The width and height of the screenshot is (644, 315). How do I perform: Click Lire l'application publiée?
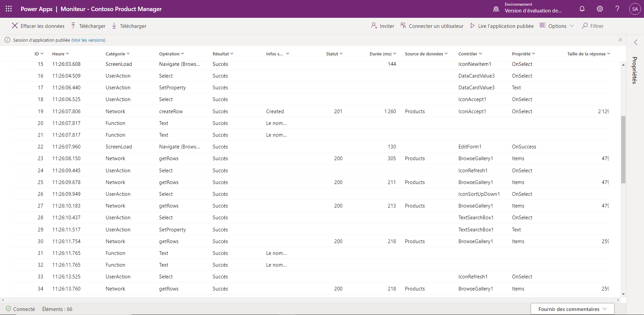tap(502, 26)
